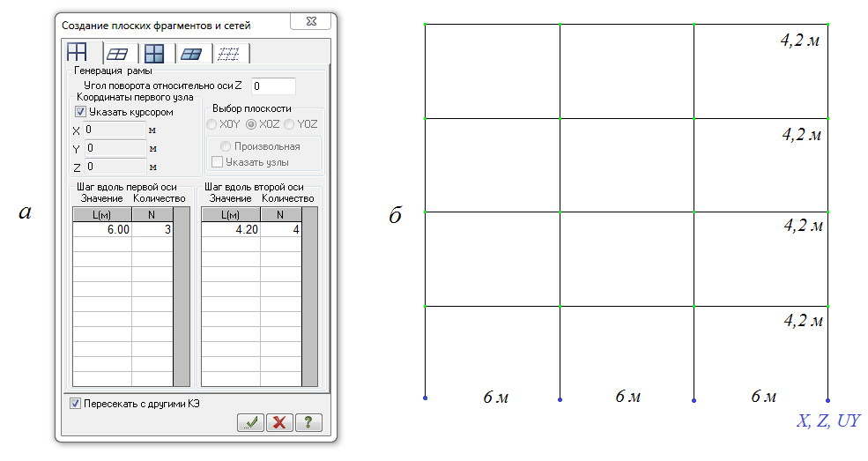Open the plate generation tab
This screenshot has height=461, width=868.
(191, 54)
